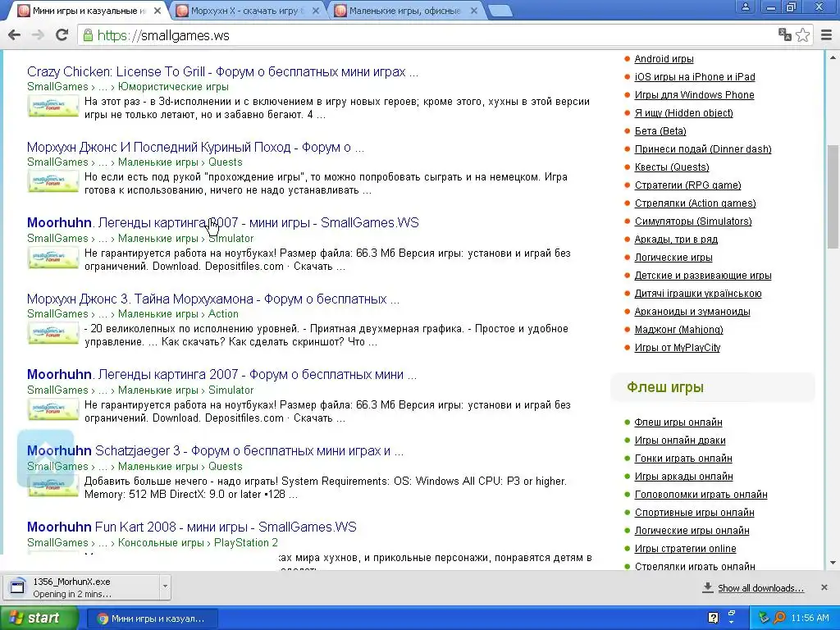Open Бета (Beta) category
The width and height of the screenshot is (840, 630).
click(660, 130)
